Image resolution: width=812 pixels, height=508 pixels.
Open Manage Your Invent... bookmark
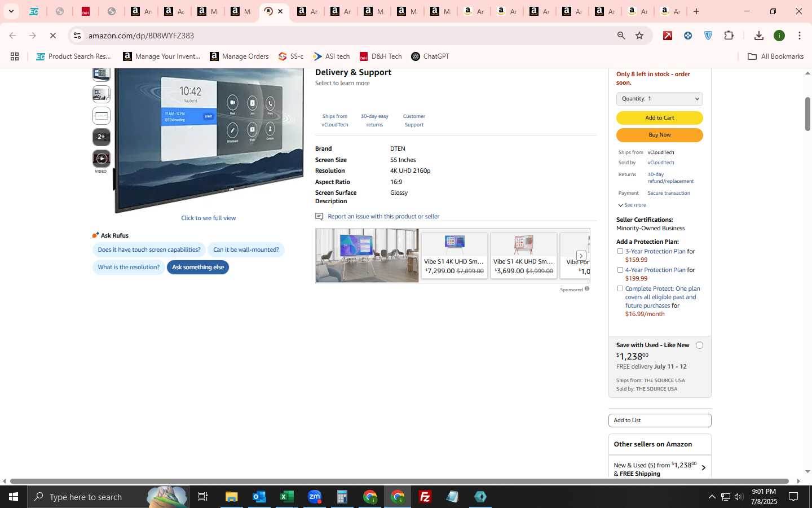click(162, 56)
